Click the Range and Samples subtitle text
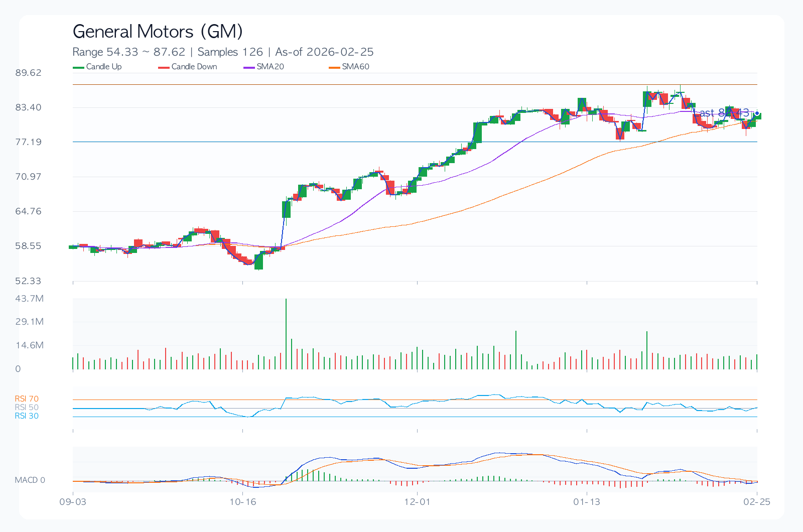 (223, 52)
